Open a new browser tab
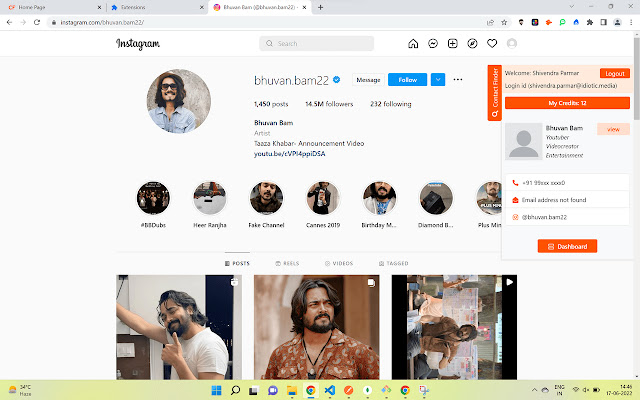The width and height of the screenshot is (640, 400). click(x=320, y=7)
